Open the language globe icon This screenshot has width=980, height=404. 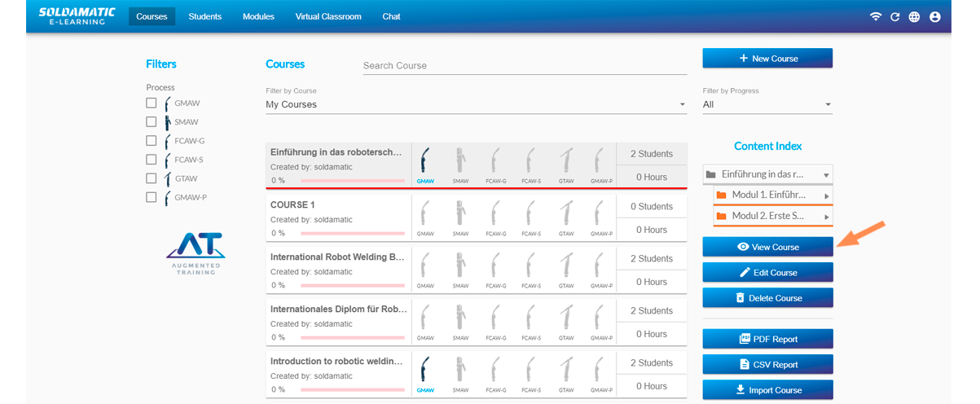click(x=915, y=16)
